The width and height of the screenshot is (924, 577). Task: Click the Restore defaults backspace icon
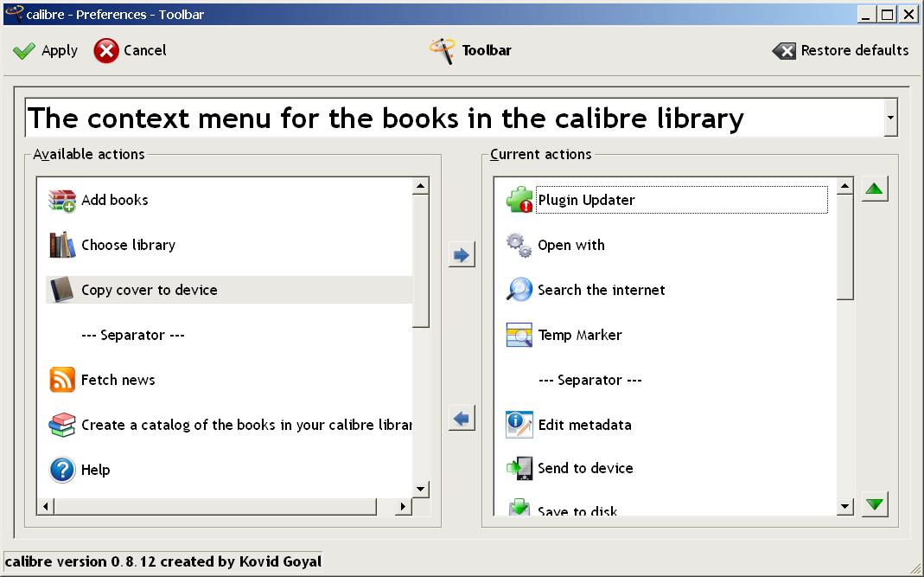click(784, 51)
